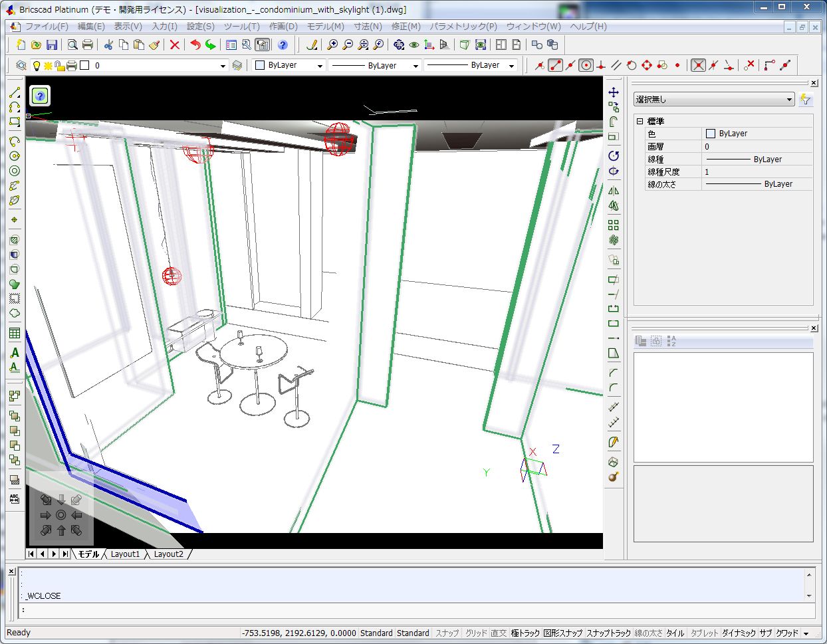The height and width of the screenshot is (644, 827).
Task: Open Print Preview magnifier icon
Action: tap(72, 45)
